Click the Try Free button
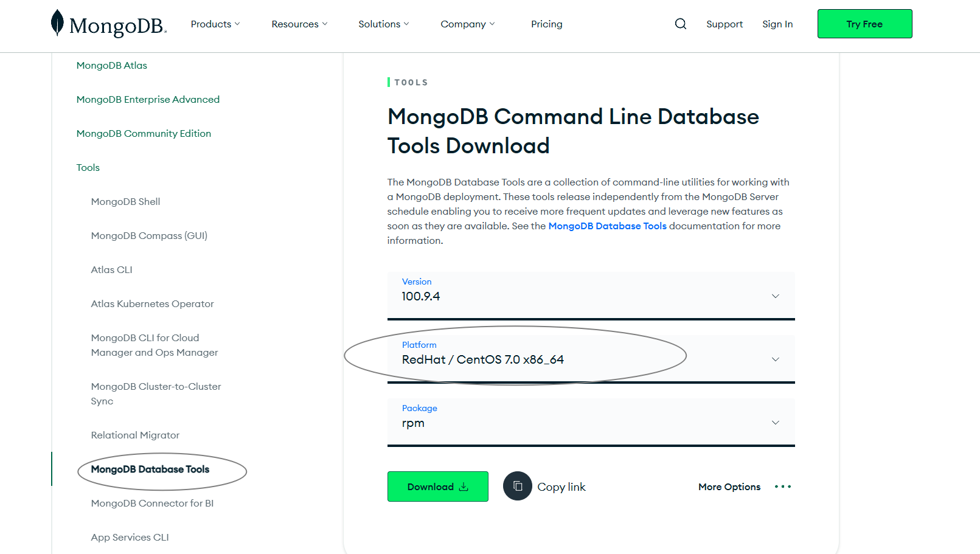Image resolution: width=980 pixels, height=554 pixels. (x=864, y=24)
